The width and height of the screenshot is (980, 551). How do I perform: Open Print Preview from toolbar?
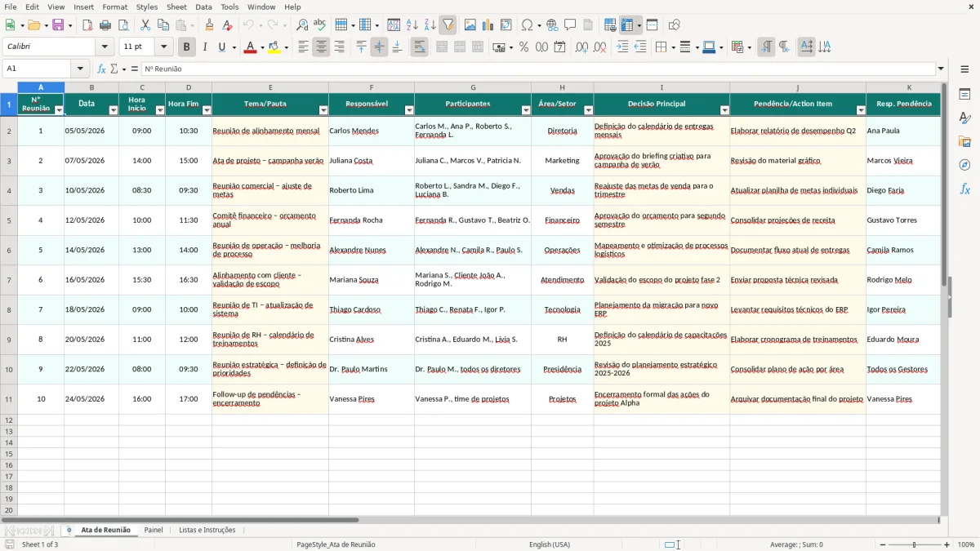(122, 25)
